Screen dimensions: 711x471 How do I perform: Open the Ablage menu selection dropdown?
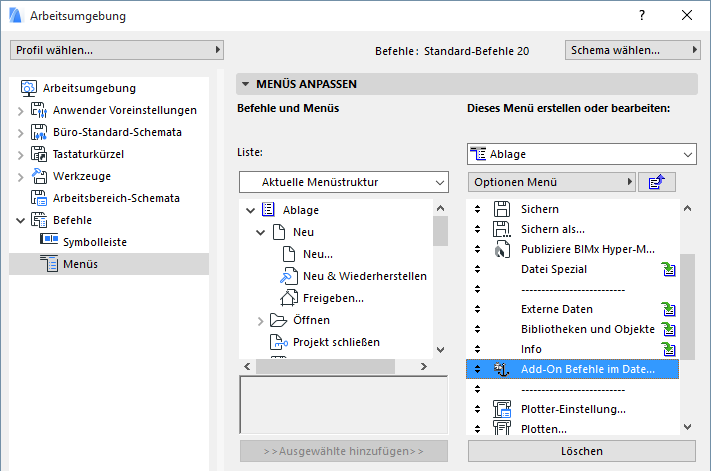tap(581, 154)
